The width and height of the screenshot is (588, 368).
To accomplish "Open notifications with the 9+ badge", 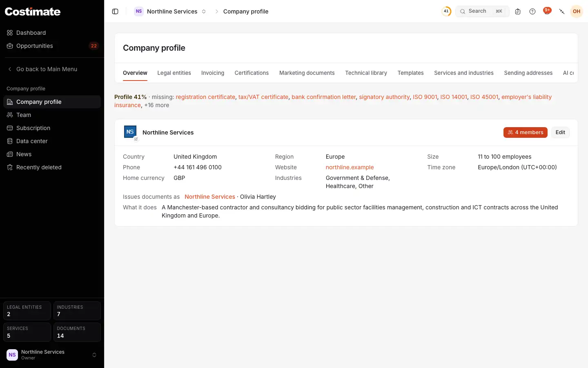I will (547, 11).
